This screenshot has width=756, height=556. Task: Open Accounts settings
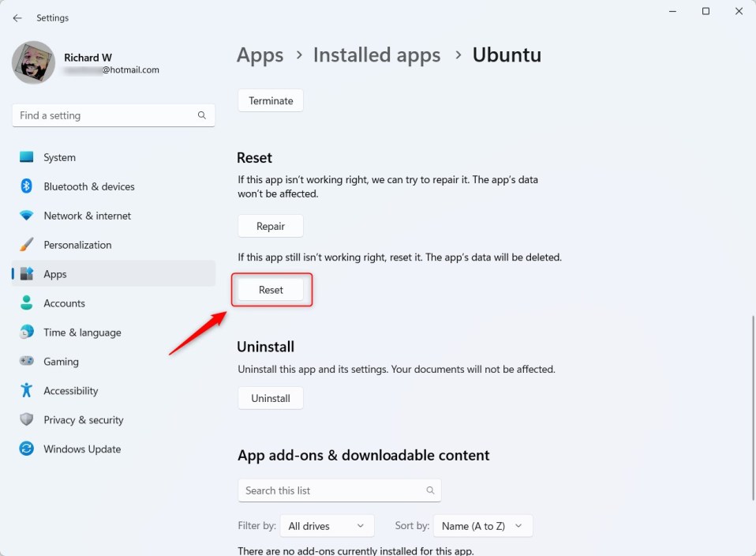tap(64, 303)
